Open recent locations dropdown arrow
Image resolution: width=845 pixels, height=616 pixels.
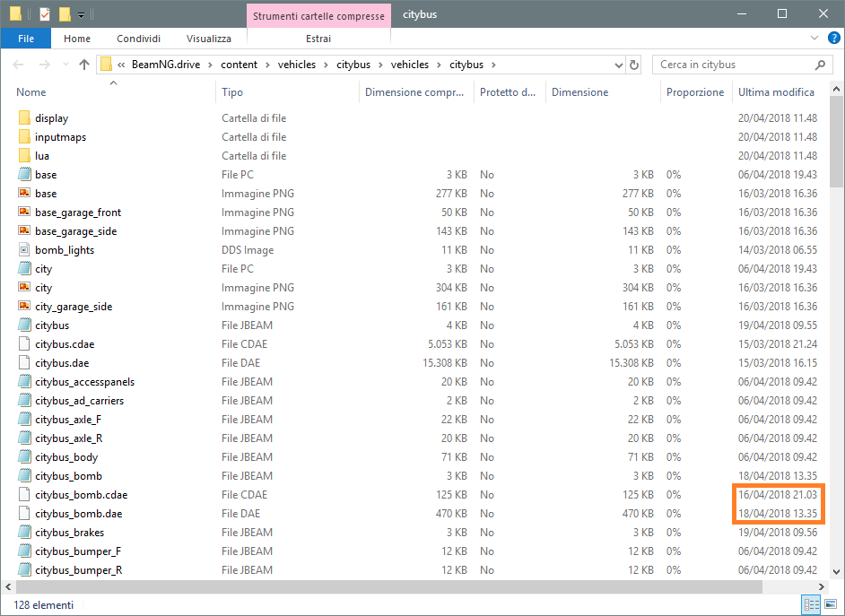coord(65,65)
